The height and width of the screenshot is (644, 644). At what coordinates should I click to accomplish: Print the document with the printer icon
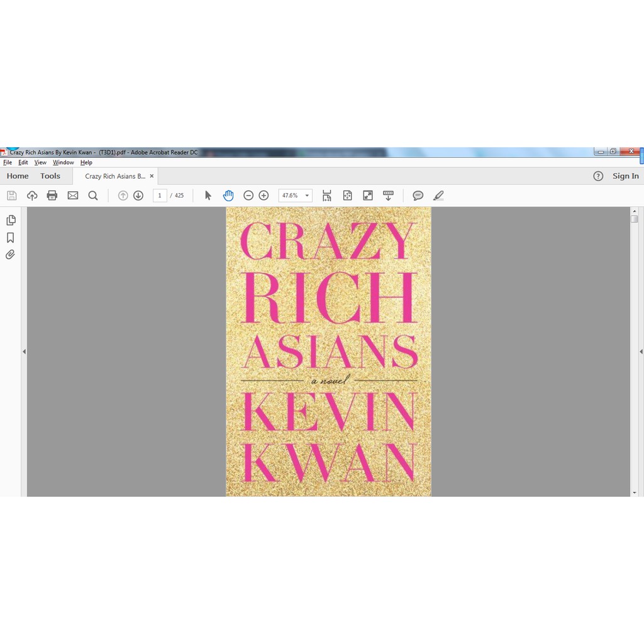point(52,196)
